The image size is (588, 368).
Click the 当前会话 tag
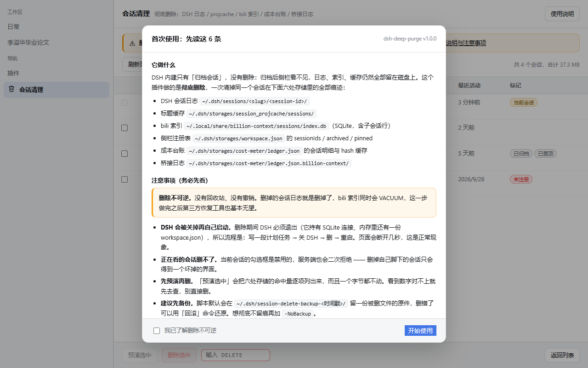[524, 103]
